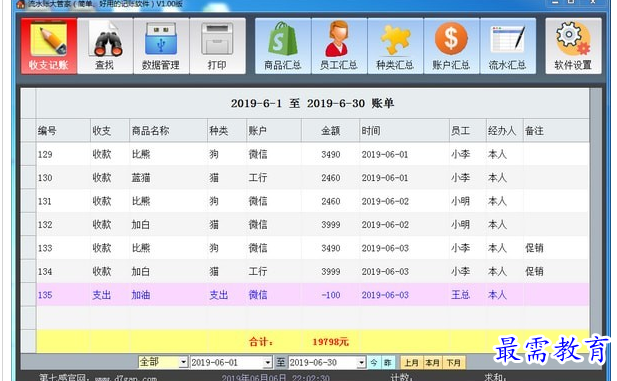
Task: Open 数据管理 data management
Action: 161,46
